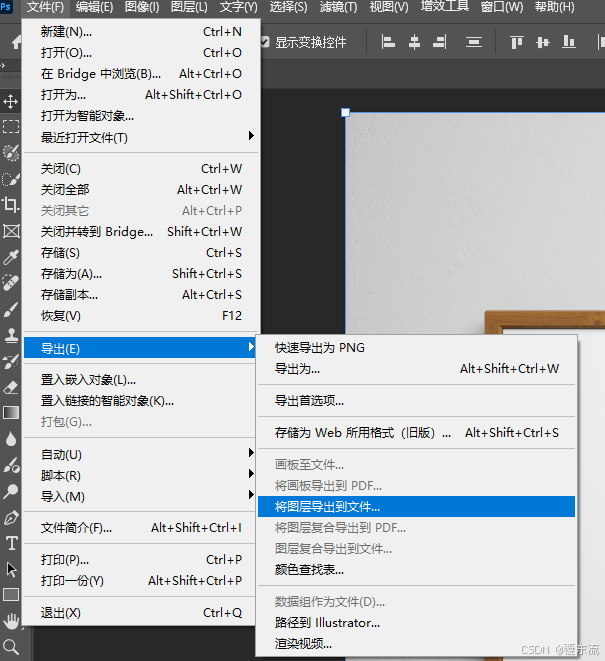Choose 置入嵌入对象(L)... entry
This screenshot has width=605, height=661.
(x=140, y=380)
